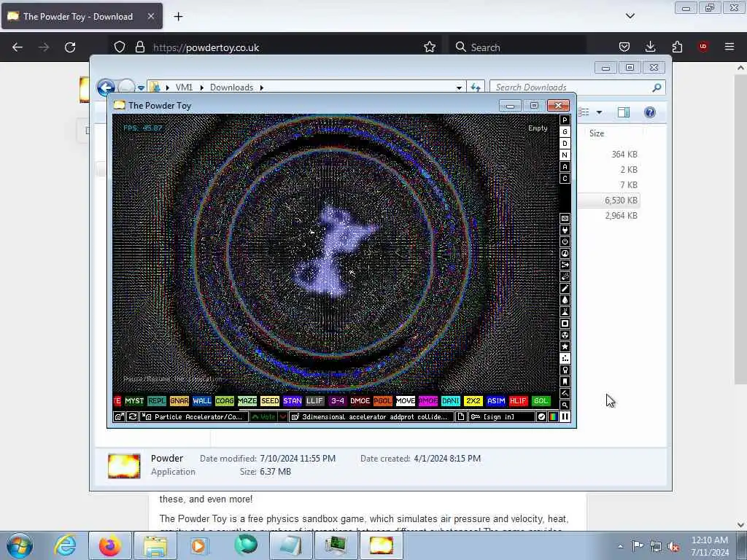Viewport: 747px width, 560px height.
Task: Select the green GOL element swatch
Action: point(541,401)
